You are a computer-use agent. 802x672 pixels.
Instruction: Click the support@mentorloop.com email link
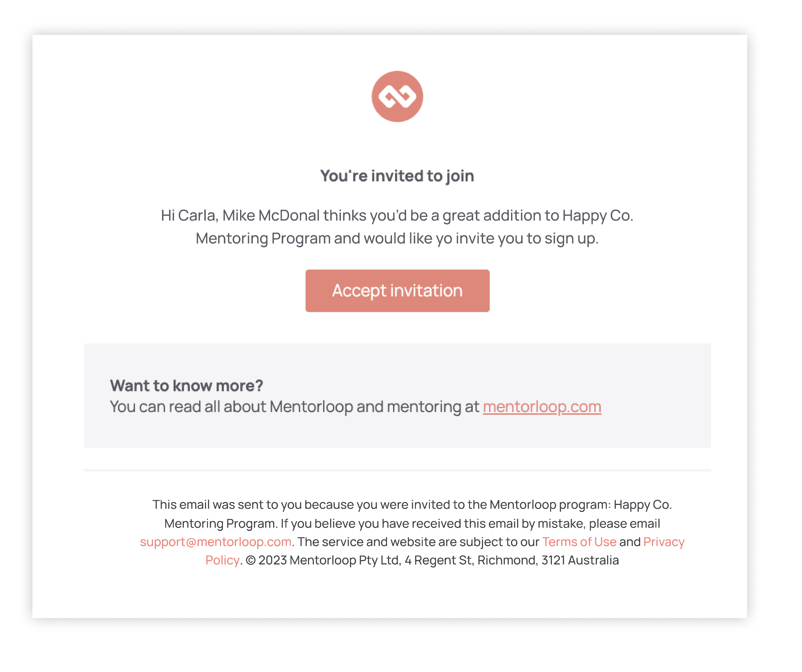[x=215, y=542]
